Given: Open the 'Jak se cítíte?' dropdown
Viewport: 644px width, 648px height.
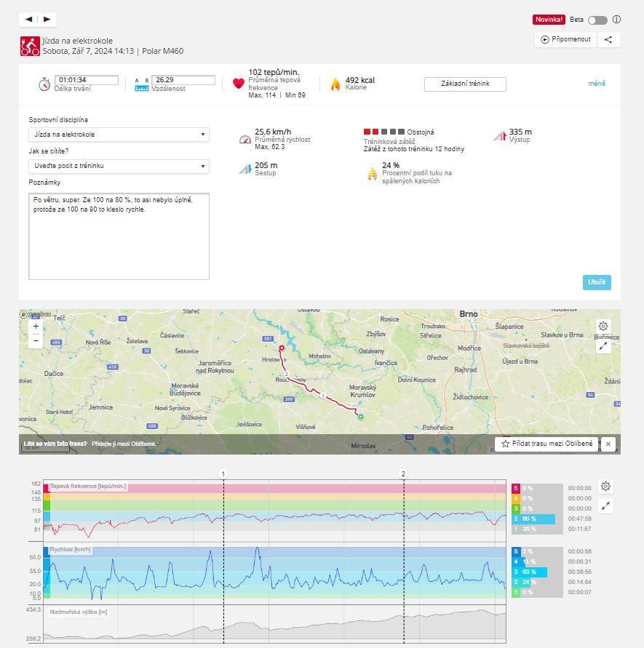Looking at the screenshot, I should point(119,166).
